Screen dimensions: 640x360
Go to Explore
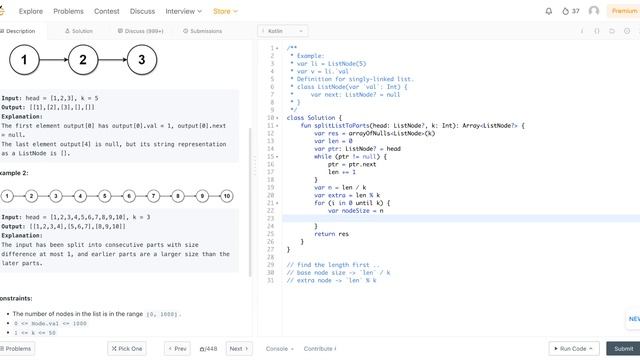31,11
